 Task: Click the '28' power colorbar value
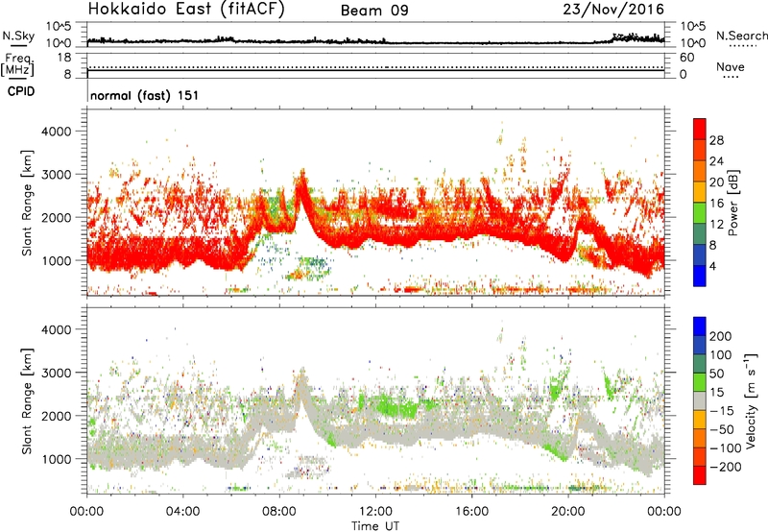click(716, 140)
